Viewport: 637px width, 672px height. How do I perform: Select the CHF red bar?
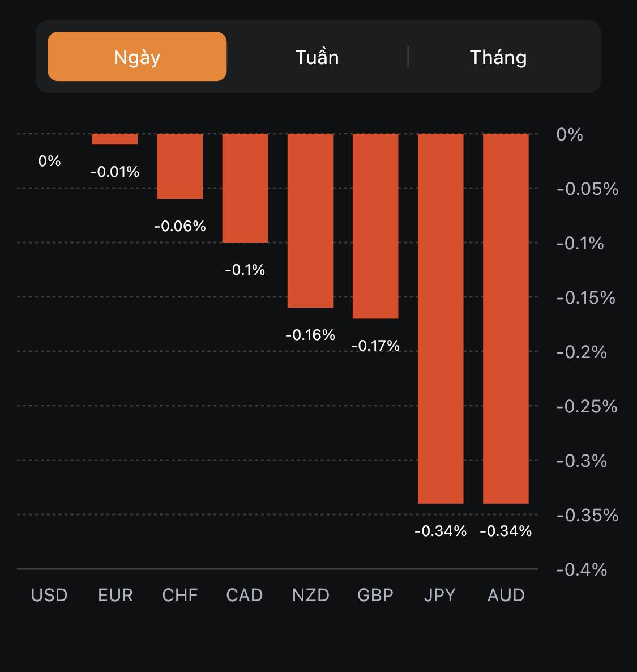click(x=180, y=166)
